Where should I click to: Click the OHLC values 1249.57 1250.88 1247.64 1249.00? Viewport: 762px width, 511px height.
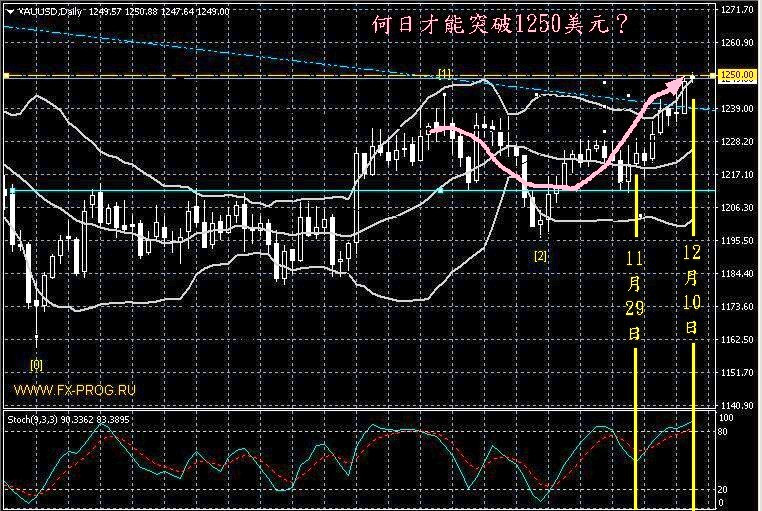point(159,12)
